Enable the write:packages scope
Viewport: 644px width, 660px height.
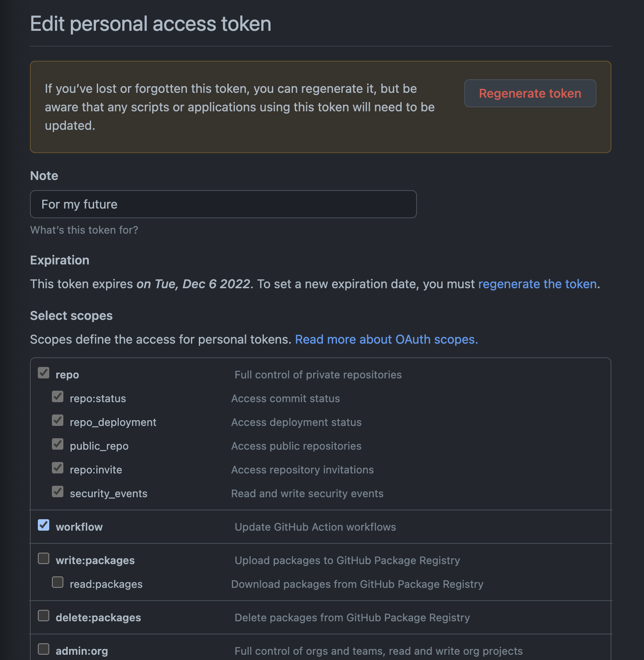(x=43, y=558)
